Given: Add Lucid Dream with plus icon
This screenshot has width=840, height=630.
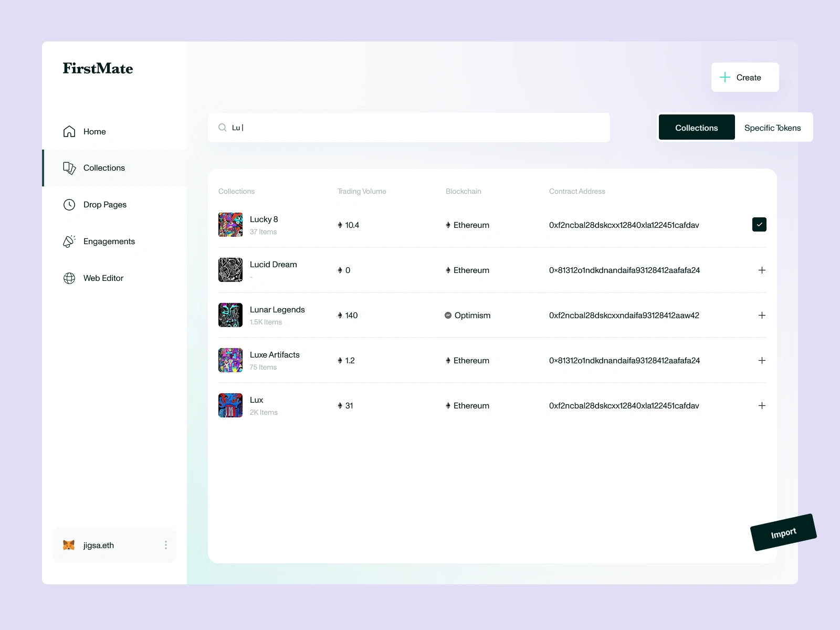Looking at the screenshot, I should (762, 270).
